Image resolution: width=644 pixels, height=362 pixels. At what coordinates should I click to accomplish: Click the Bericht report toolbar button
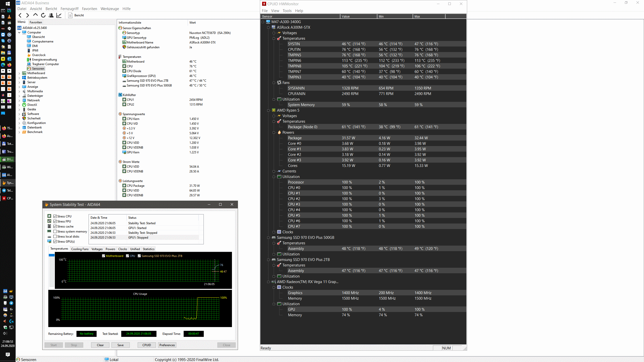click(x=76, y=15)
